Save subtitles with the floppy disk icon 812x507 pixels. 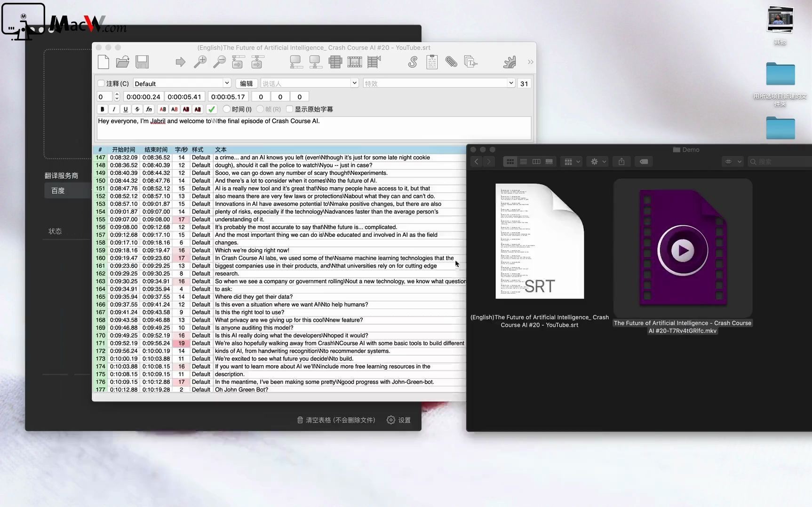tap(142, 62)
